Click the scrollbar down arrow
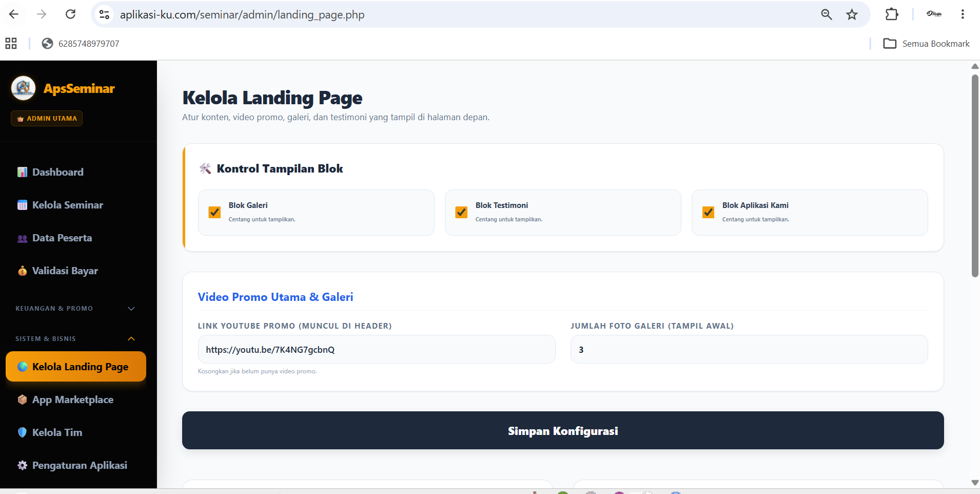Image resolution: width=980 pixels, height=494 pixels. tap(975, 483)
